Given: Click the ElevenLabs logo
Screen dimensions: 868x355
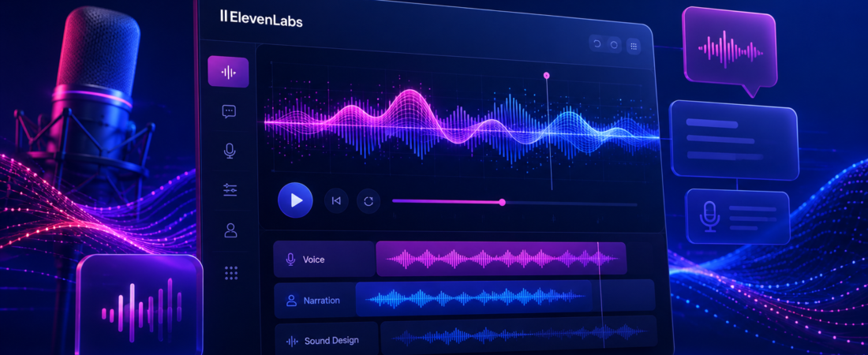Looking at the screenshot, I should click(261, 17).
